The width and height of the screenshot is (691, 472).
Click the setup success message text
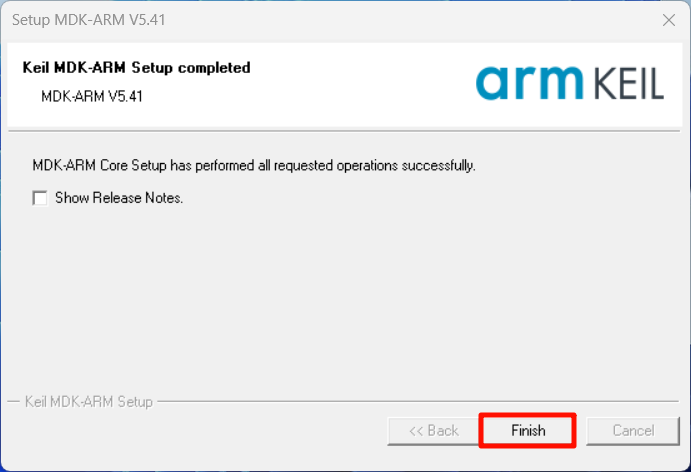coord(254,166)
